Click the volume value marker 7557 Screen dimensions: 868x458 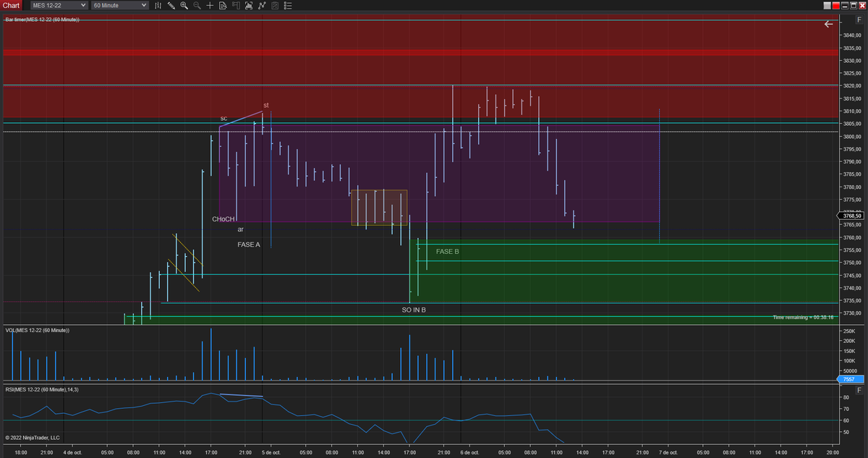click(x=849, y=379)
